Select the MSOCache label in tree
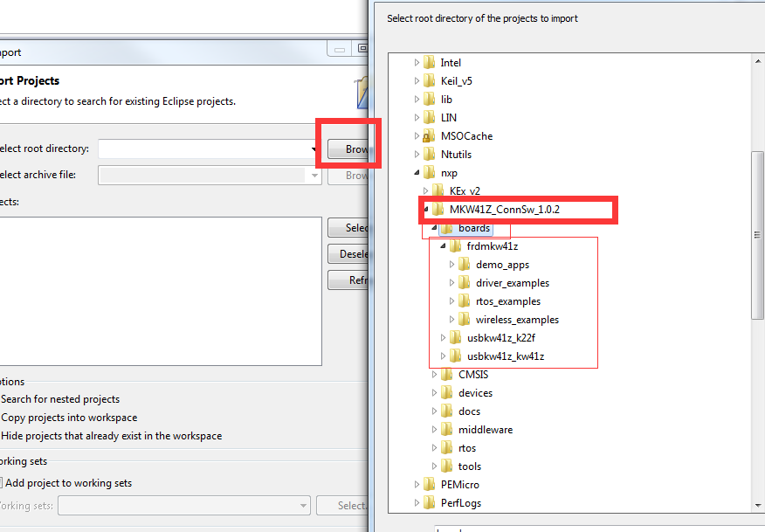Screen dimensions: 765x532 (x=467, y=136)
